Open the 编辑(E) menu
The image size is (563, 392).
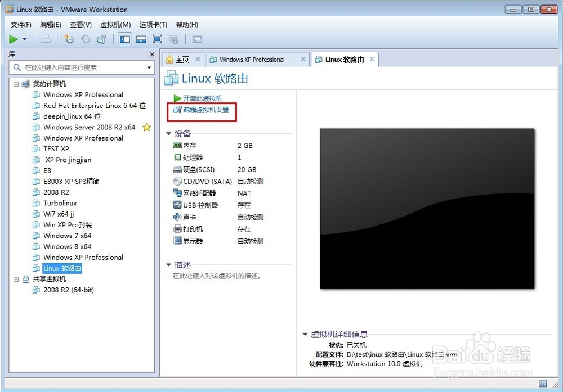tap(51, 25)
